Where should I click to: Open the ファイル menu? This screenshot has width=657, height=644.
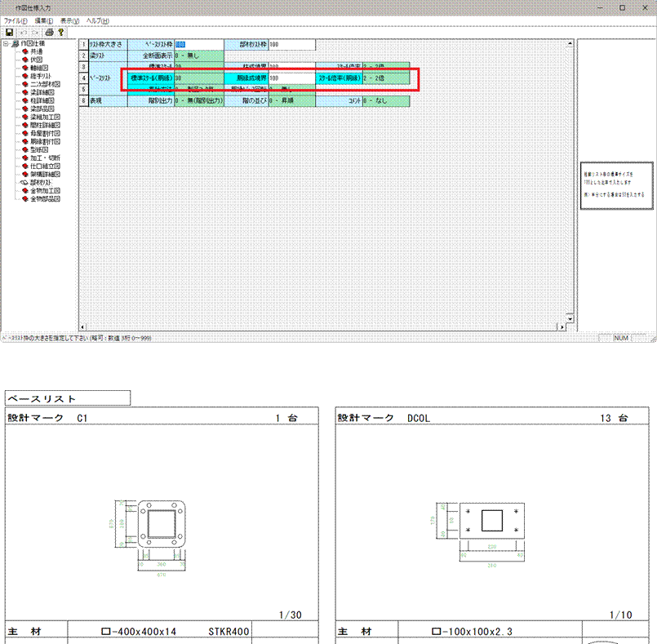click(x=16, y=20)
